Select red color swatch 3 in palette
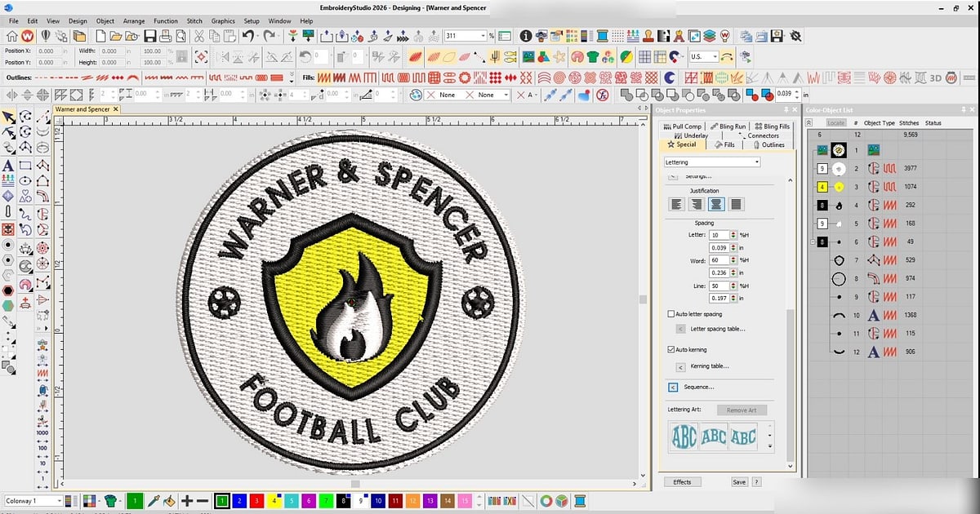This screenshot has width=980, height=514. [x=256, y=501]
